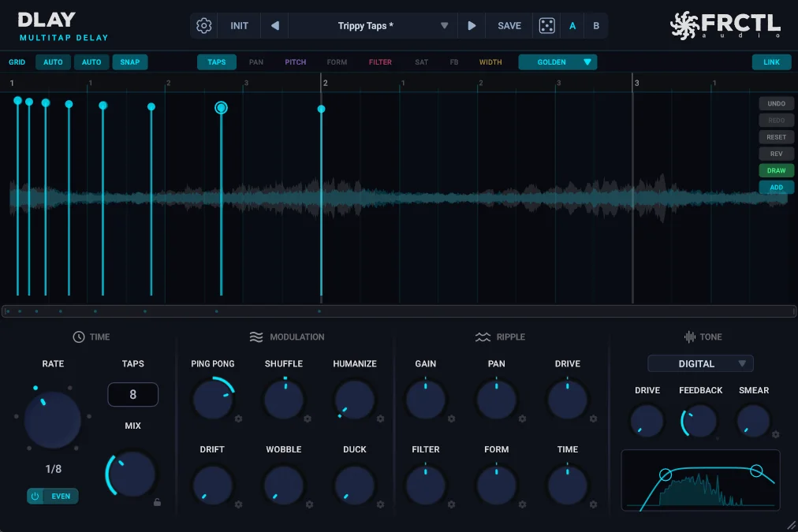Click the Init button
This screenshot has width=798, height=532.
tap(239, 25)
